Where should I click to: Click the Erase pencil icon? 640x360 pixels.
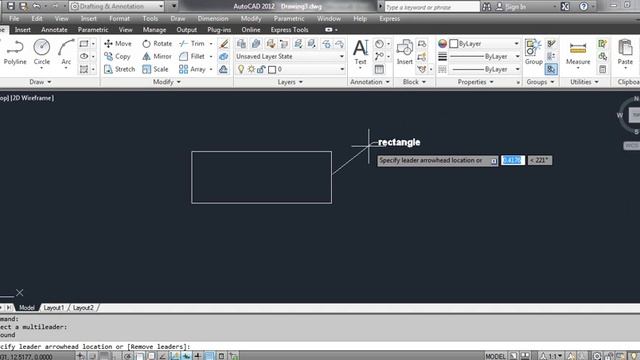click(224, 44)
